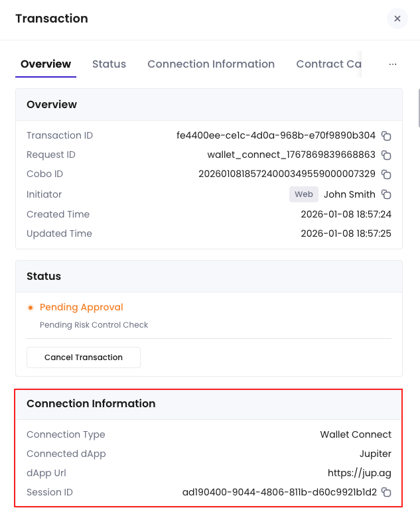Image resolution: width=420 pixels, height=514 pixels.
Task: Copy the Request ID value
Action: tap(386, 155)
